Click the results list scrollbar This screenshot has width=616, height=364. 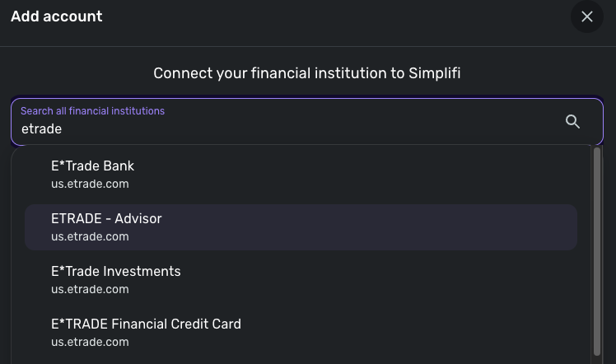(597, 247)
